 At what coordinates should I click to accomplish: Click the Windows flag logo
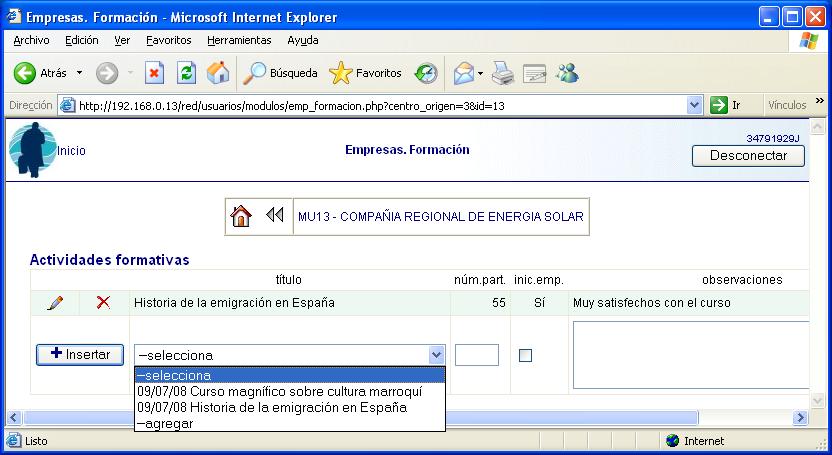(809, 41)
